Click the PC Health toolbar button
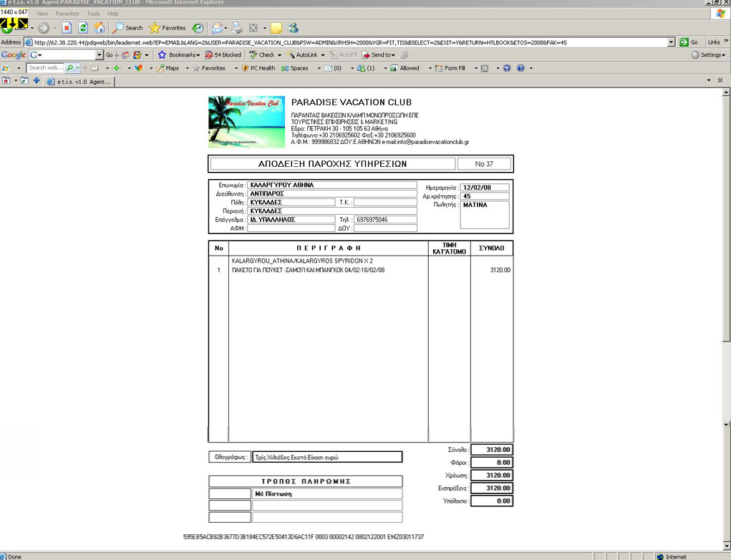 258,68
